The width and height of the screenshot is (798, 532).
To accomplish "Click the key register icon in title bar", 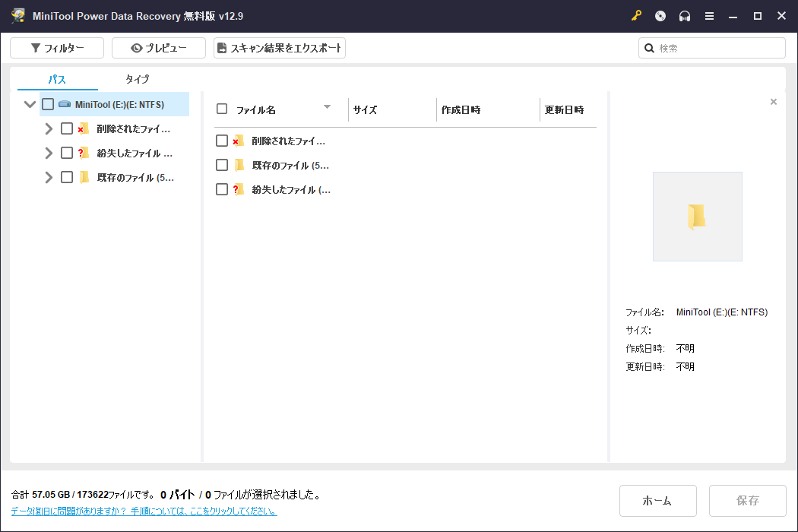I will (x=636, y=16).
